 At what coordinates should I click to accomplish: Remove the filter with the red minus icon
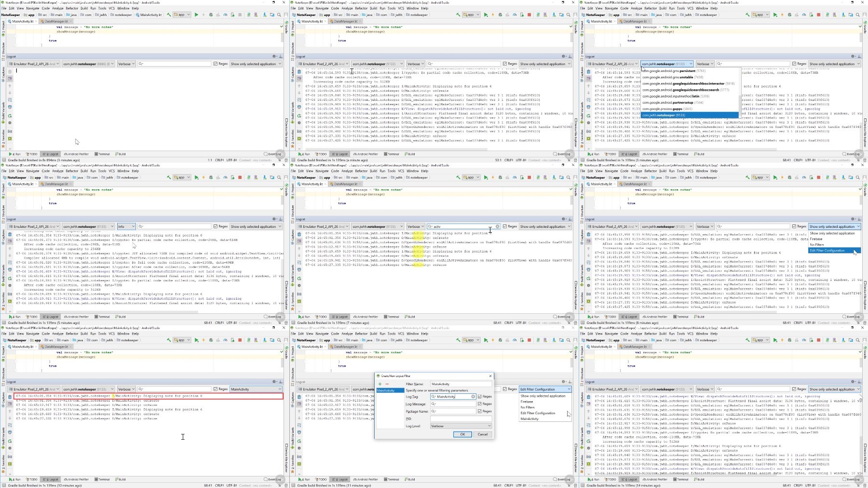387,384
